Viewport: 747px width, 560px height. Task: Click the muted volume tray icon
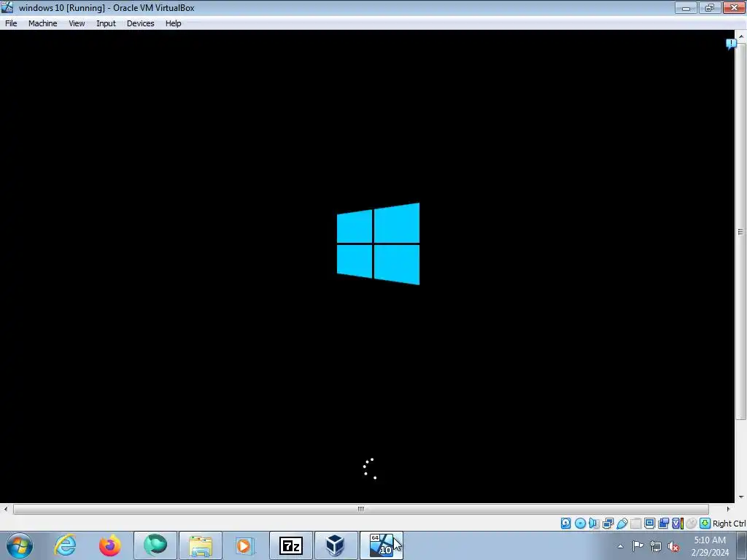click(673, 546)
